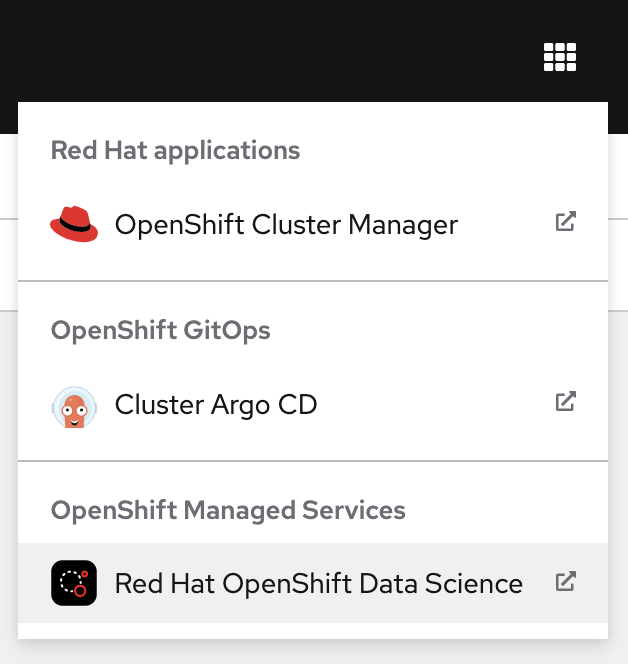The width and height of the screenshot is (628, 664).
Task: Click external link icon beside OpenShift Data Science
Action: (x=565, y=581)
